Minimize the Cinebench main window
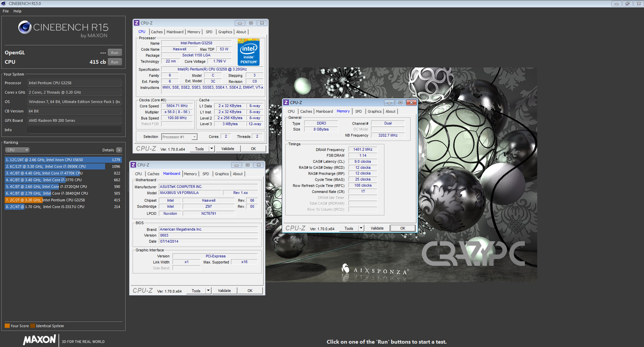The width and height of the screenshot is (644, 347). click(616, 3)
